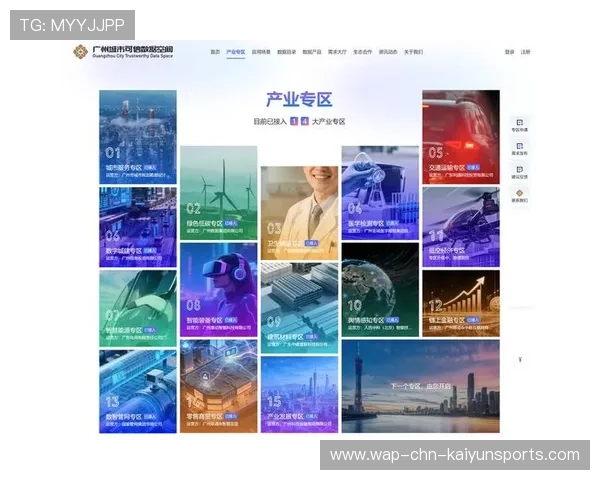This screenshot has width=600, height=480.
Task: Select the 产业专区 nav tab
Action: pos(236,52)
